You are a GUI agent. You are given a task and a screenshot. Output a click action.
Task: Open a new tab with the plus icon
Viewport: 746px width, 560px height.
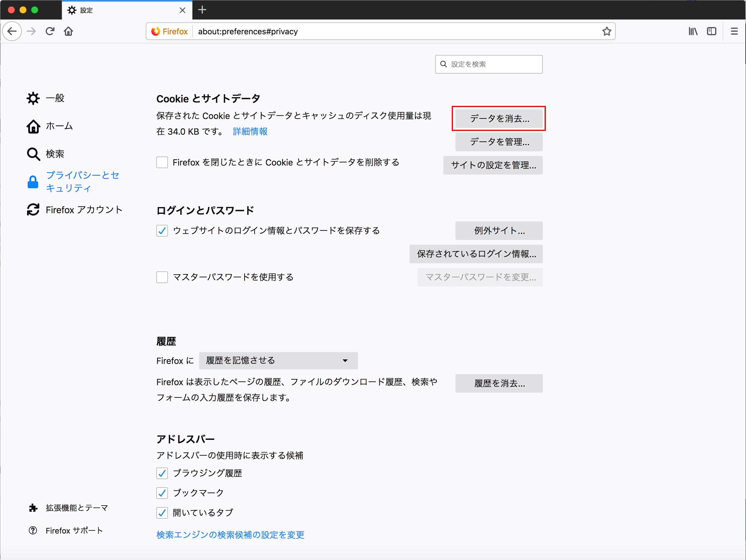coord(202,10)
